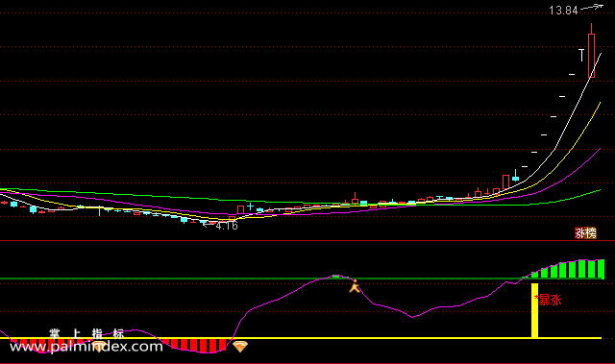The height and width of the screenshot is (364, 615).
Task: Select the 涨榜 badge on the chart
Action: click(x=585, y=233)
